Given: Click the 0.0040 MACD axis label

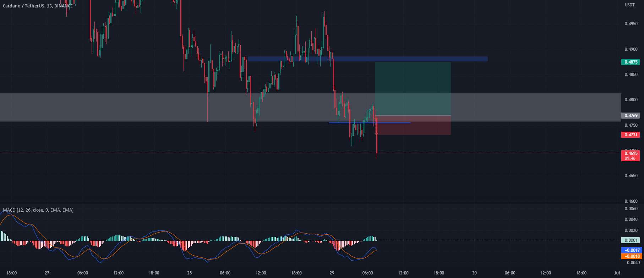Looking at the screenshot, I should point(631,219).
